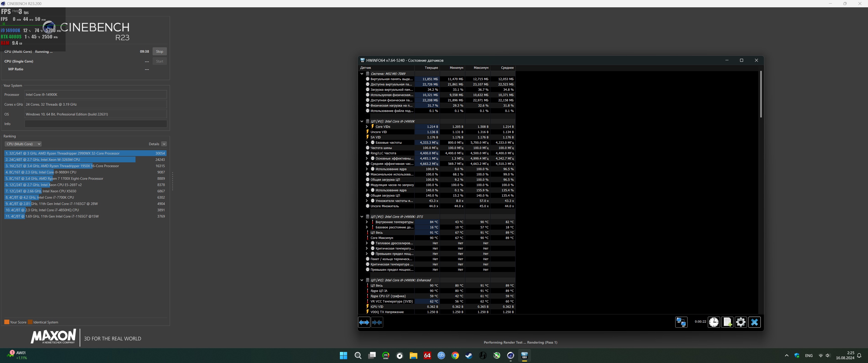This screenshot has height=363, width=868.
Task: Start sensor logging with the document-plus icon
Action: point(727,322)
